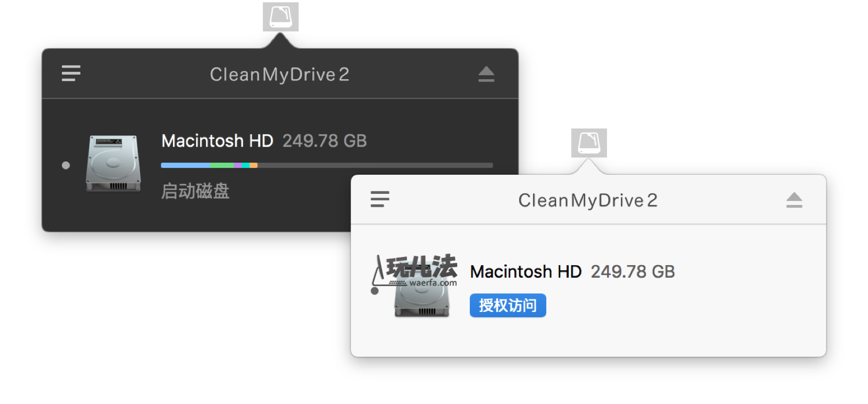Click the Macintosh HD storage usage bar

[327, 166]
